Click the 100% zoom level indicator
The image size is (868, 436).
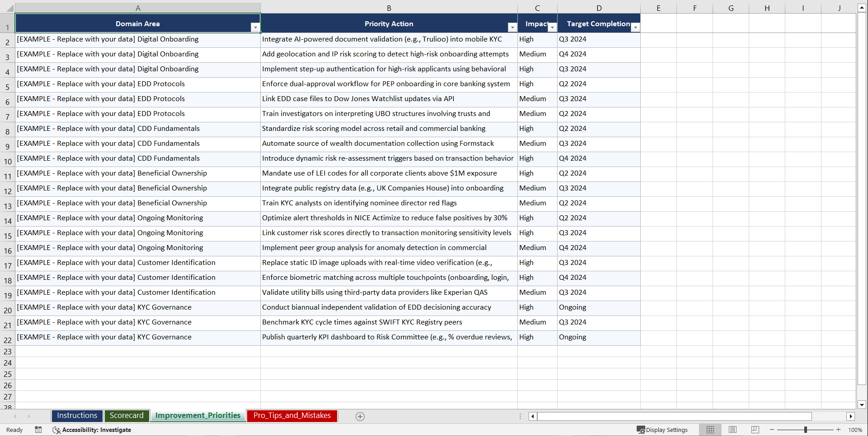click(855, 430)
